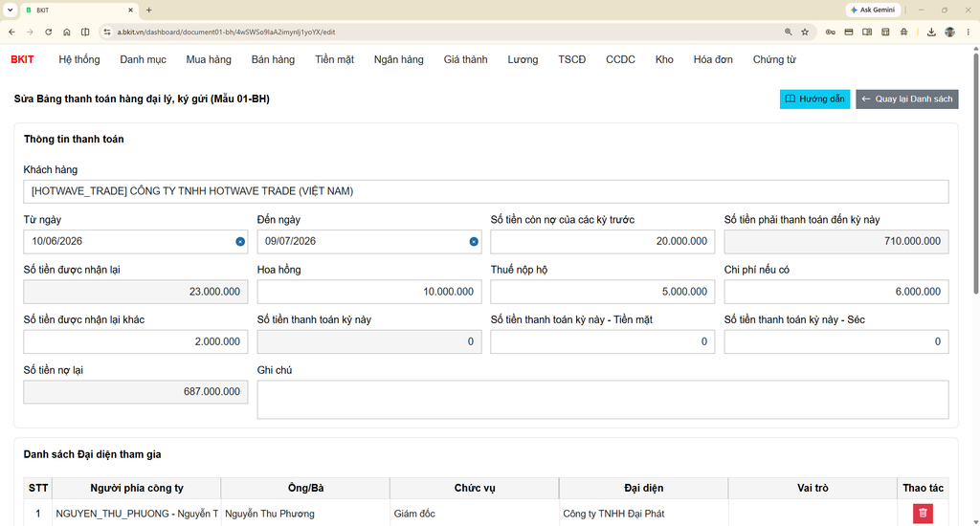Click the Ask Gemini button
980x526 pixels.
click(873, 10)
